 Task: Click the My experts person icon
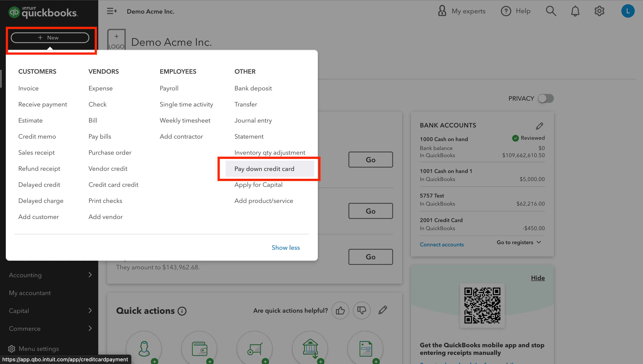pyautogui.click(x=442, y=11)
